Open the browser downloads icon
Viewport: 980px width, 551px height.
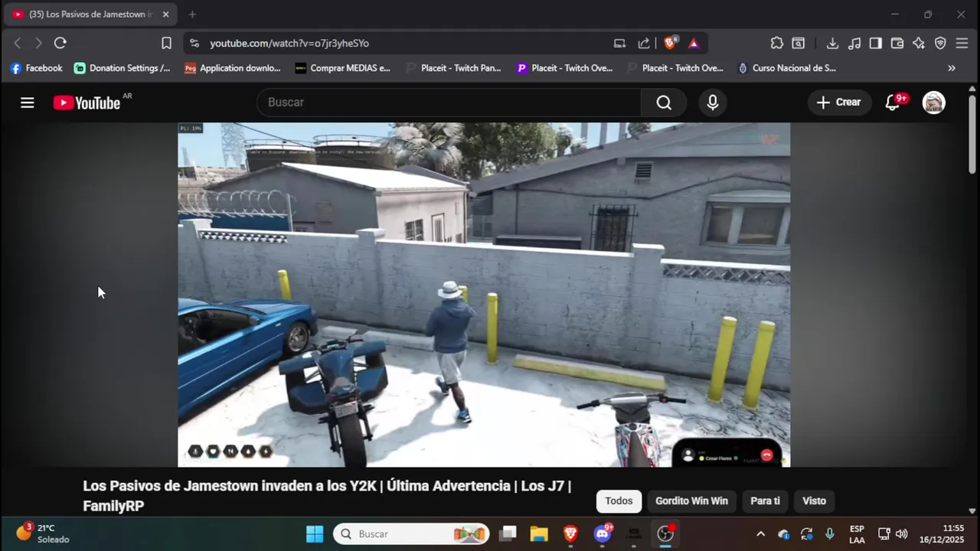tap(833, 44)
